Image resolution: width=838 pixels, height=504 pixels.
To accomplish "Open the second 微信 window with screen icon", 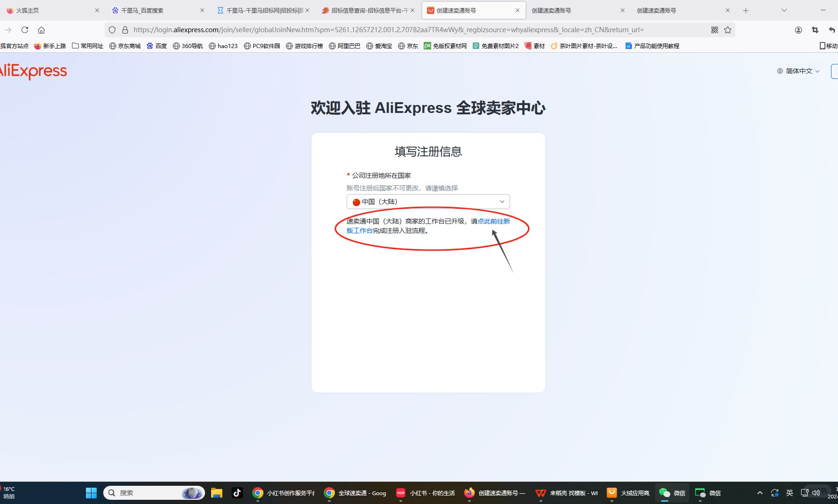I will click(x=708, y=493).
